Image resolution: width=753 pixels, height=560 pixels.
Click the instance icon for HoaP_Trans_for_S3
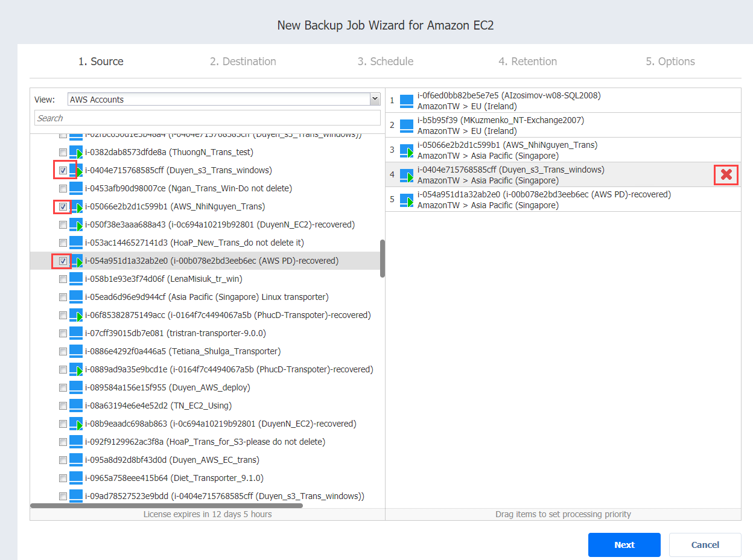[76, 442]
